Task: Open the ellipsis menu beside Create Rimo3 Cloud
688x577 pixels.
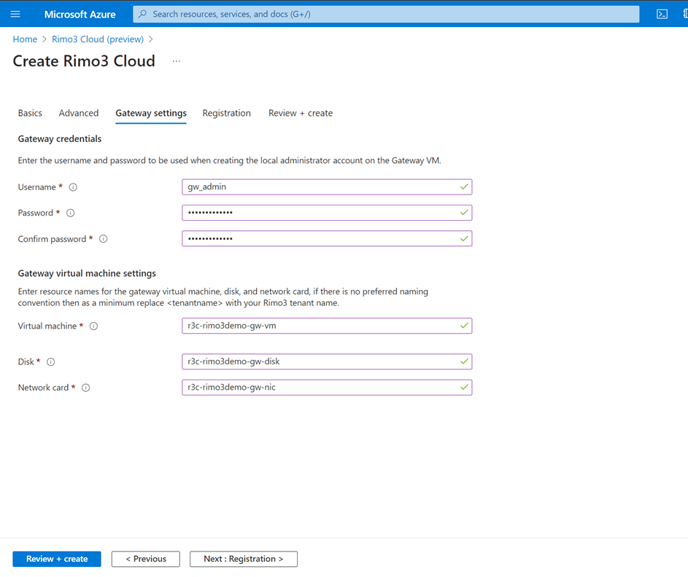Action: click(176, 61)
